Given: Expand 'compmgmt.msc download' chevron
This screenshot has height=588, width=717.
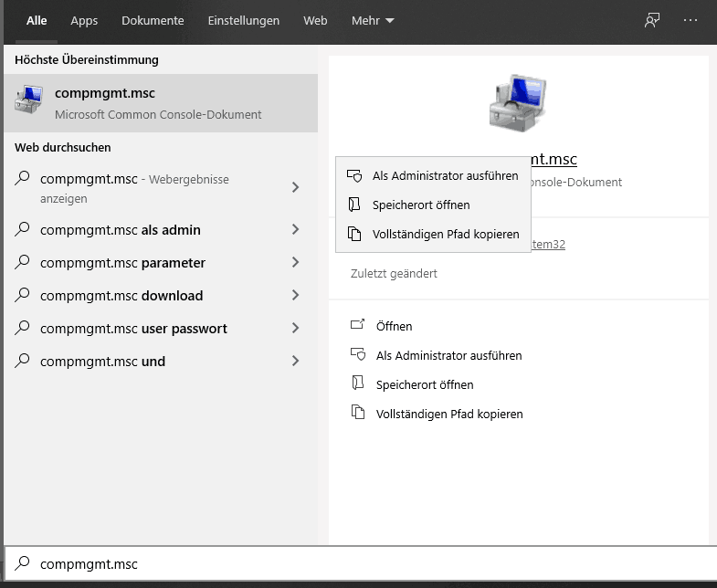Looking at the screenshot, I should (295, 295).
